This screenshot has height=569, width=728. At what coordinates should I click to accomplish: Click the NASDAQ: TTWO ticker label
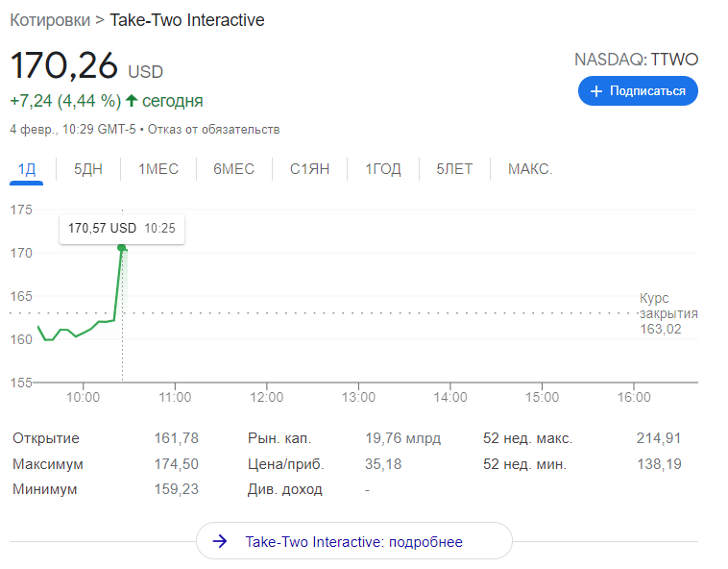click(x=636, y=60)
